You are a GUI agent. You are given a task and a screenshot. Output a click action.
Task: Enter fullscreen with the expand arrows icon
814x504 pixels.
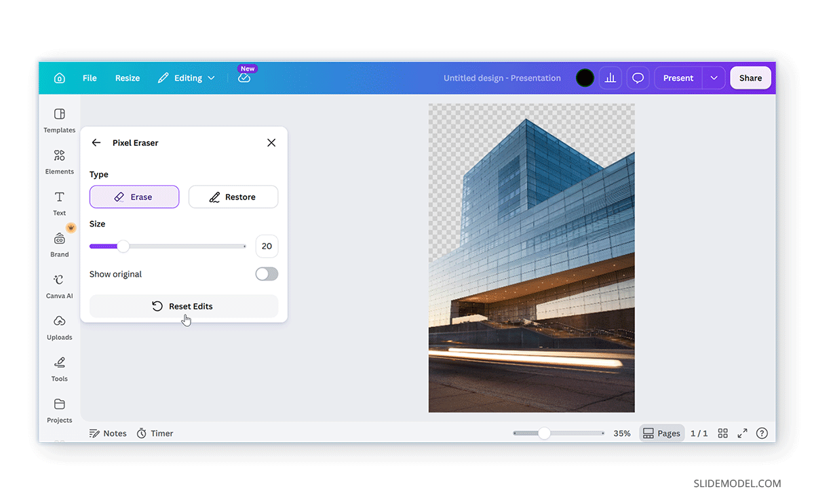743,433
